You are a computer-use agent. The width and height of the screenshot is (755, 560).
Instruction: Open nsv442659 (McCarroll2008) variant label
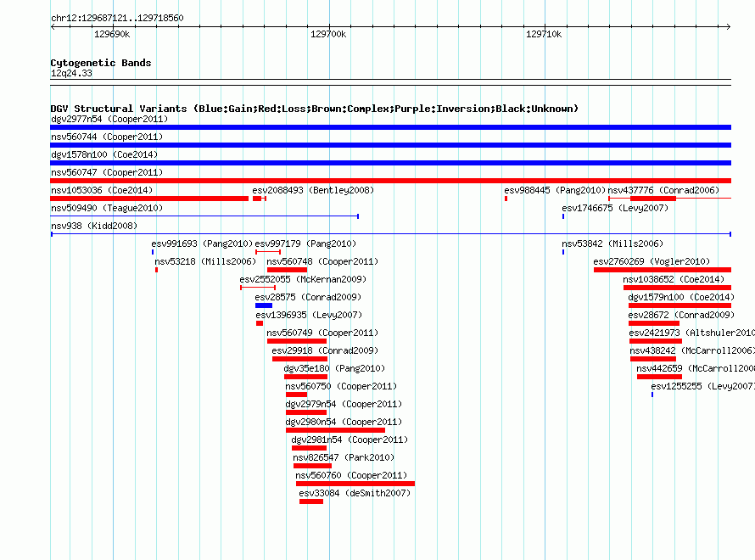696,368
